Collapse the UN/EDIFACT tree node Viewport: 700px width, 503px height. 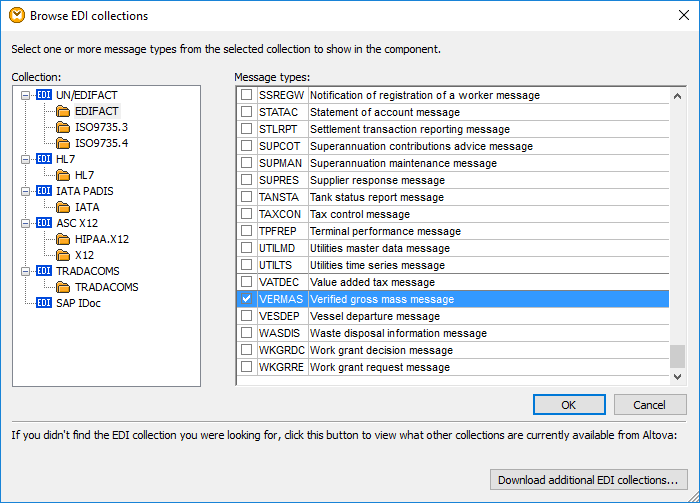point(24,95)
